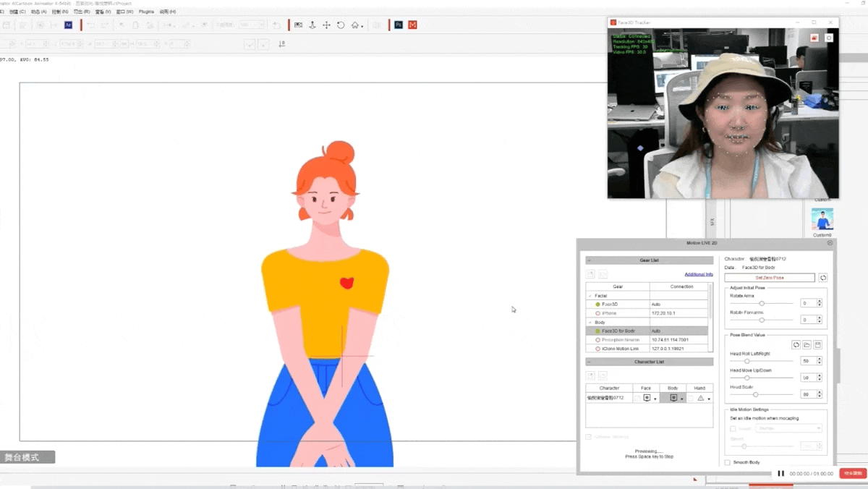Open the Plugins menu
Viewport: 868px width, 489px height.
click(146, 12)
